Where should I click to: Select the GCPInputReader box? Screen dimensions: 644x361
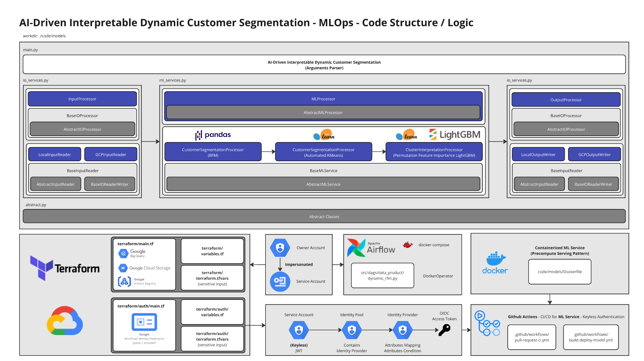(x=111, y=154)
